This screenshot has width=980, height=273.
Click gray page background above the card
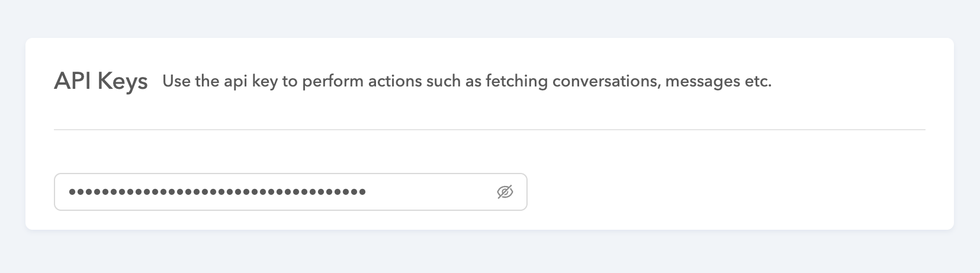point(489,18)
